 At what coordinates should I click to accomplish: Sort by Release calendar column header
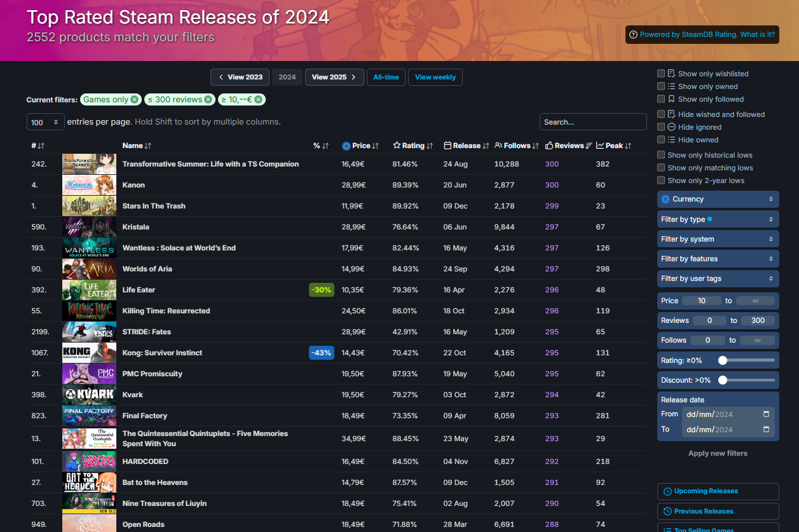467,146
